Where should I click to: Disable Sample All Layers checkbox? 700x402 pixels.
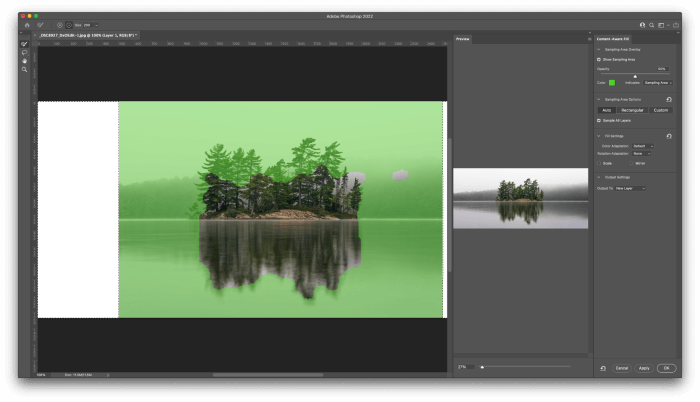599,120
